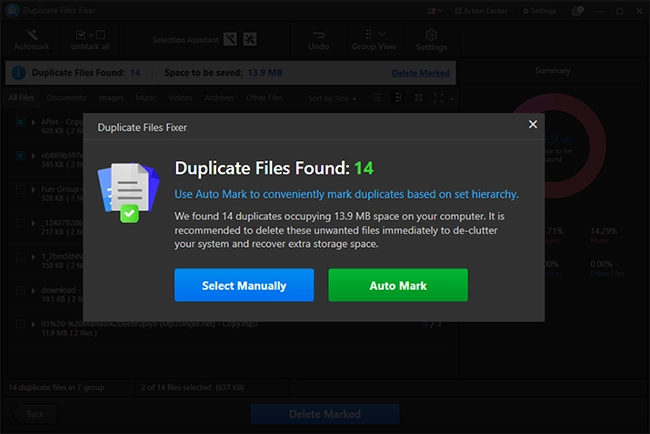This screenshot has height=434, width=650.
Task: Toggle checkbox for eb889b397 group
Action: pyautogui.click(x=20, y=156)
